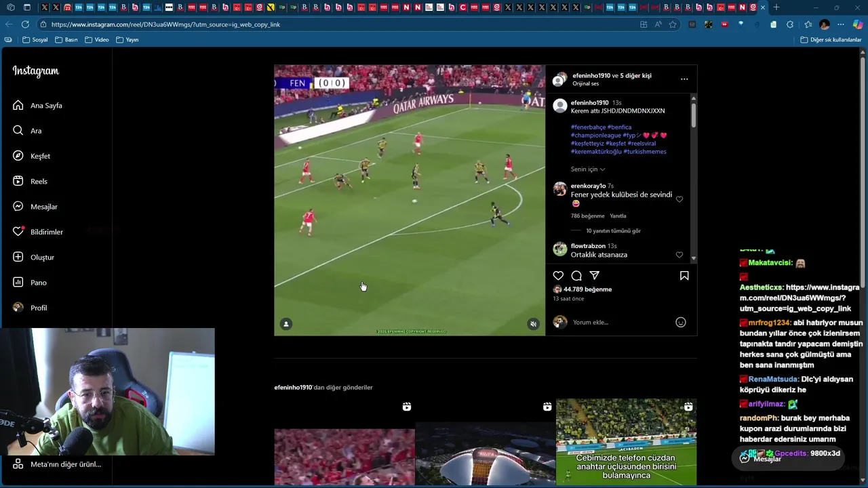Share the reel with paper-plane icon
The image size is (868, 488).
click(x=595, y=276)
